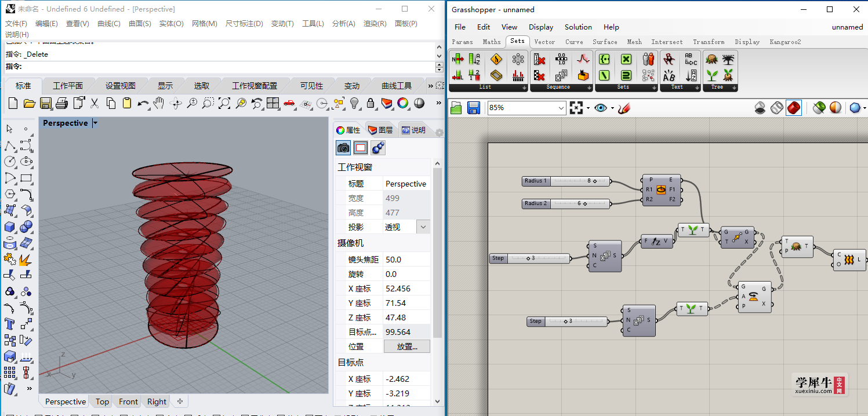
Task: Click the Grasshopper sketch pencil icon
Action: click(624, 108)
